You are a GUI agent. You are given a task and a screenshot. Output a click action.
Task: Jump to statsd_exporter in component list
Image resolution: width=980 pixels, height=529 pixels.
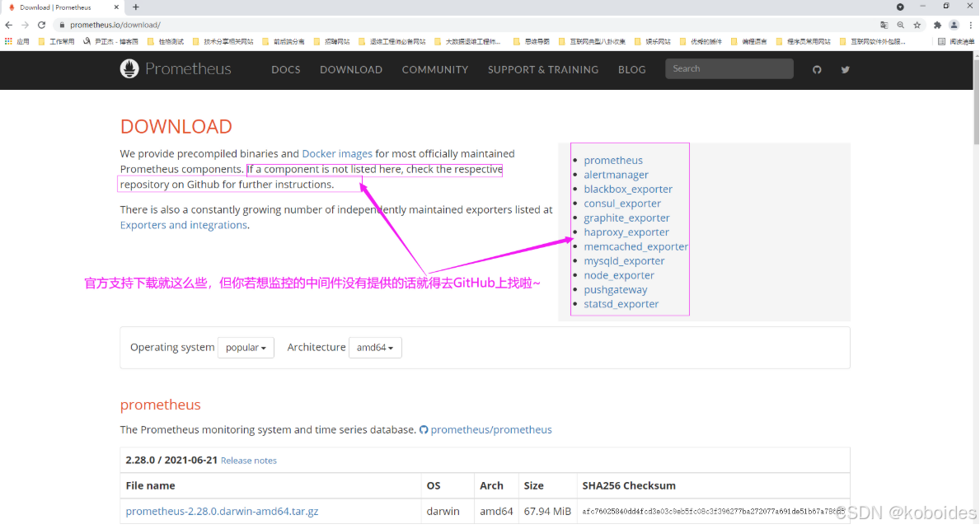click(621, 304)
